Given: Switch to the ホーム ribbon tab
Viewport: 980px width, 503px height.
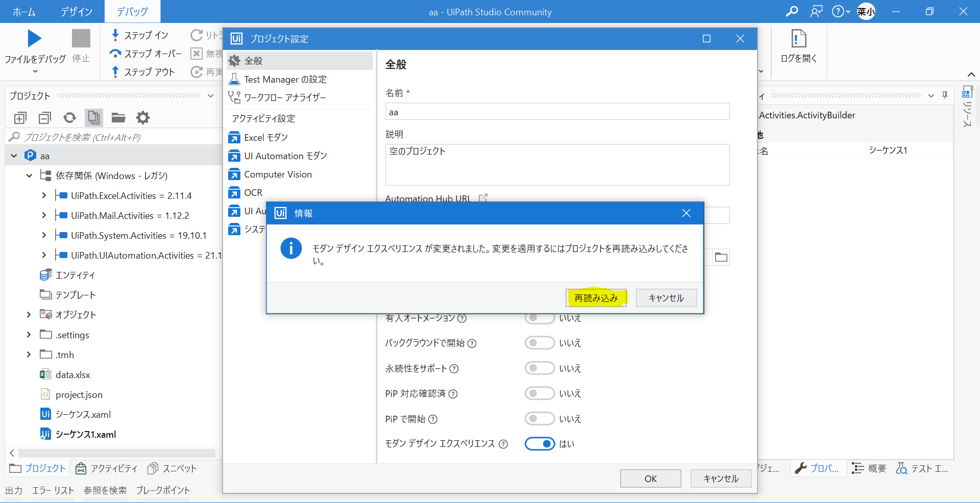Looking at the screenshot, I should click(24, 12).
